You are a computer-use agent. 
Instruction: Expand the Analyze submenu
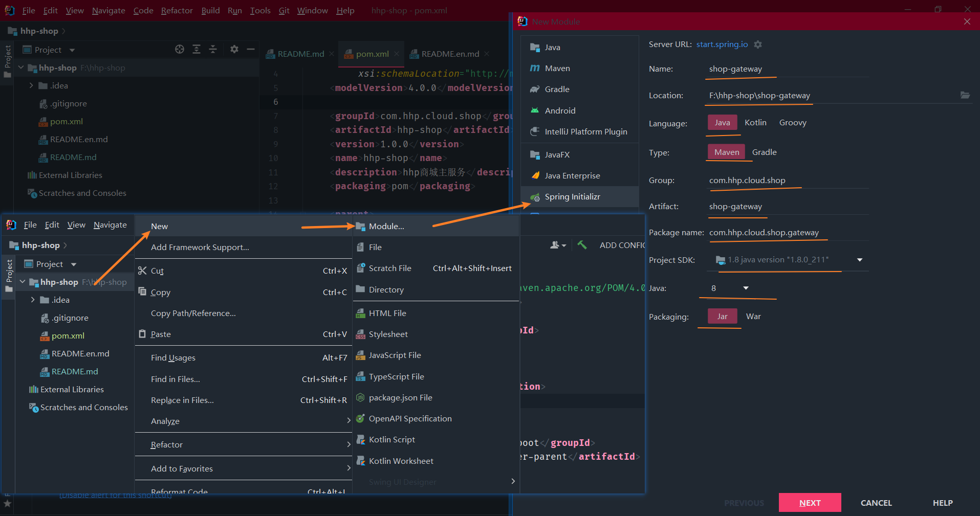pos(243,421)
